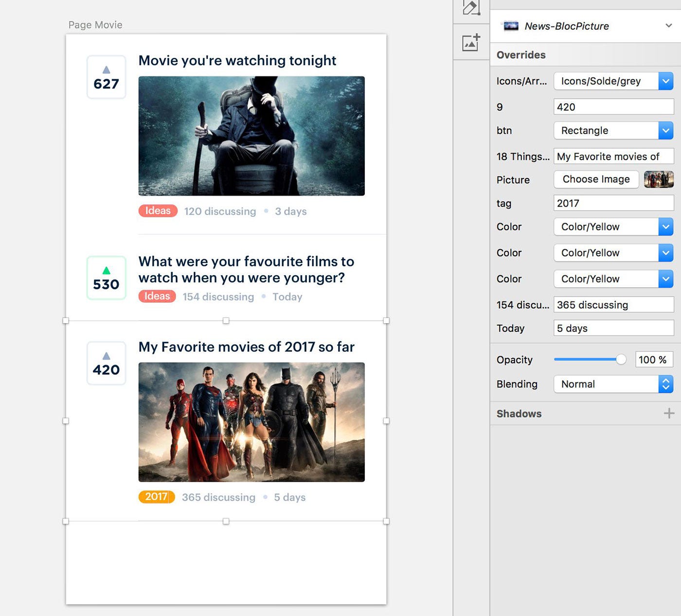Click the edit pencil icon in sidebar

coord(471,7)
